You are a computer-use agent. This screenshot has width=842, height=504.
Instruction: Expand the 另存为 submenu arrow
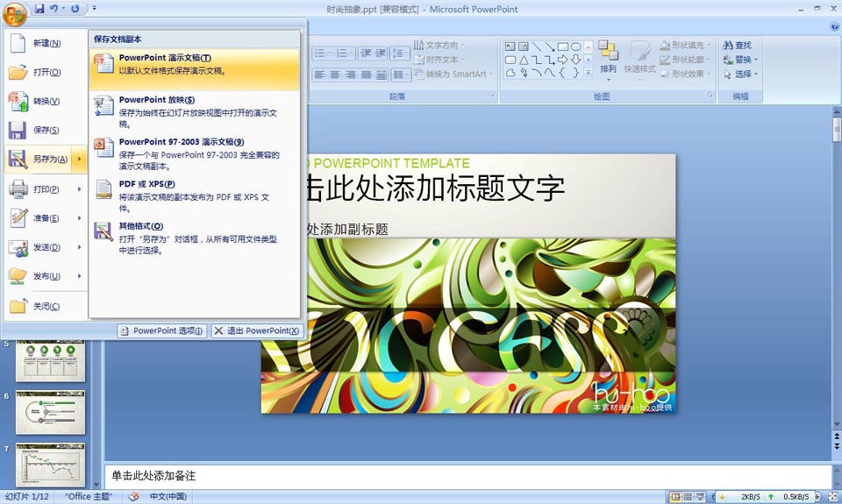(x=80, y=159)
